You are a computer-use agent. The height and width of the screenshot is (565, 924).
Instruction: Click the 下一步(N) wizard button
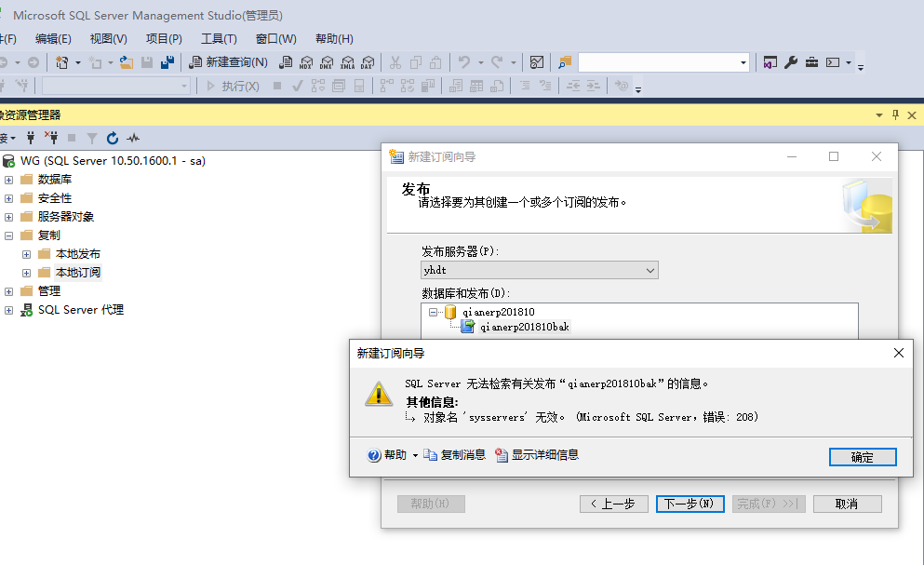690,504
